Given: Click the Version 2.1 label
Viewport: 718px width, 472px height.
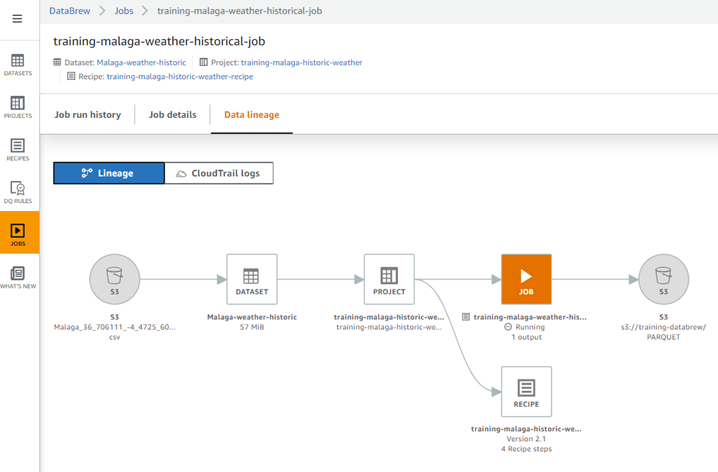Looking at the screenshot, I should click(x=527, y=439).
